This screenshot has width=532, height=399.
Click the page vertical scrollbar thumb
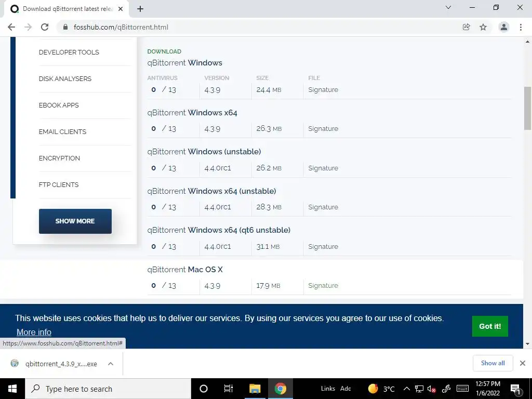click(x=527, y=108)
